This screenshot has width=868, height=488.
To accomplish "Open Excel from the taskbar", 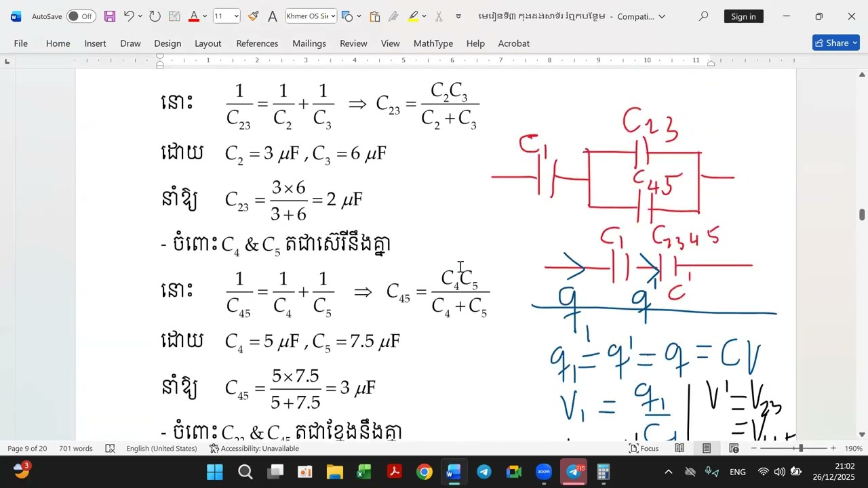I will (364, 472).
